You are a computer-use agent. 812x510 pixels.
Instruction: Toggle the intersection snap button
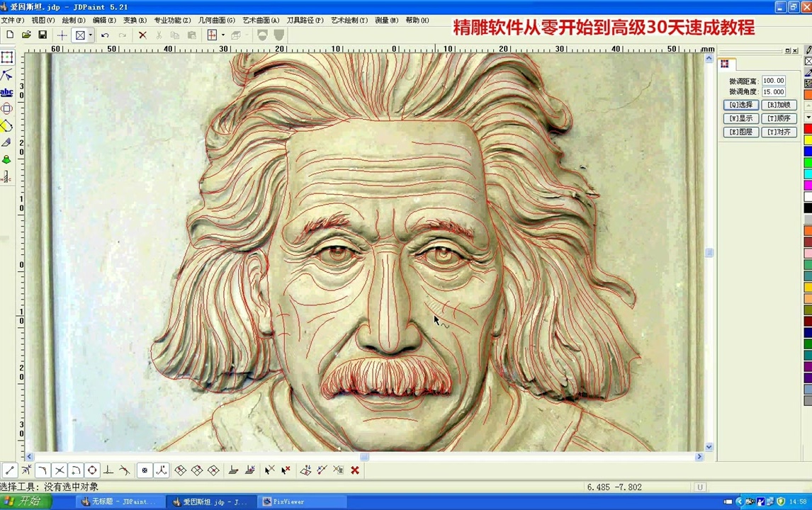coord(60,470)
